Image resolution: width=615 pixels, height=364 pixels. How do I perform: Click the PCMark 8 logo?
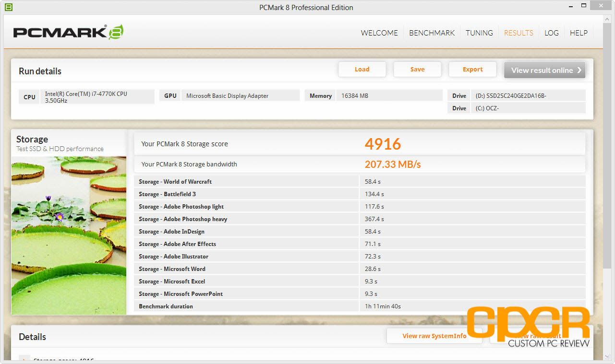(x=68, y=32)
